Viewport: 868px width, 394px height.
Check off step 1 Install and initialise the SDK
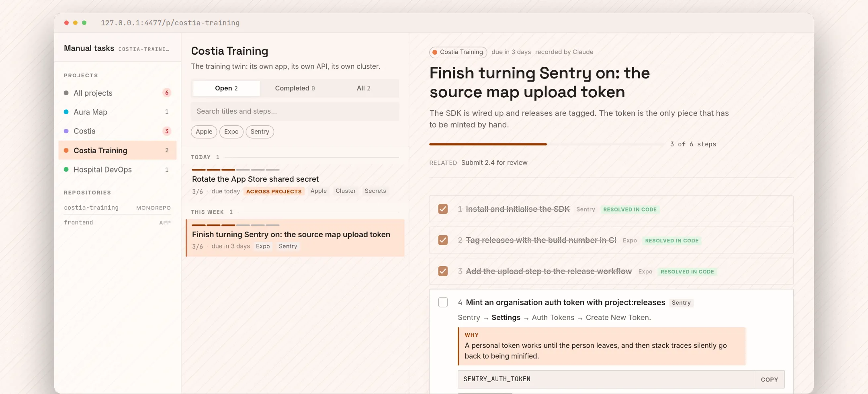coord(443,209)
